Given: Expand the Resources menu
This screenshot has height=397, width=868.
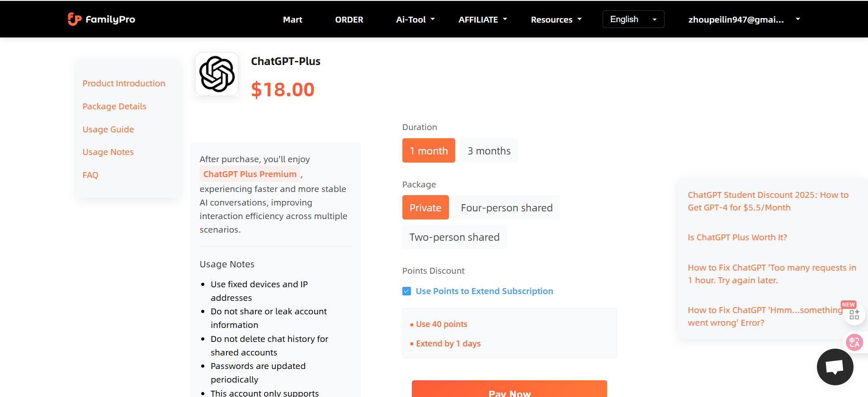Looking at the screenshot, I should 556,19.
